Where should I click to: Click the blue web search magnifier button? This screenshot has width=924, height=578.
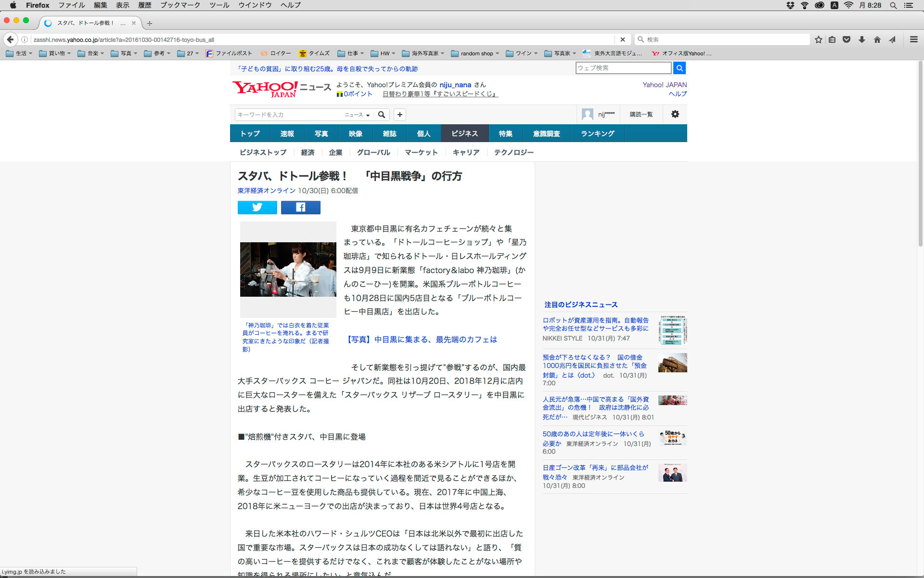(679, 68)
